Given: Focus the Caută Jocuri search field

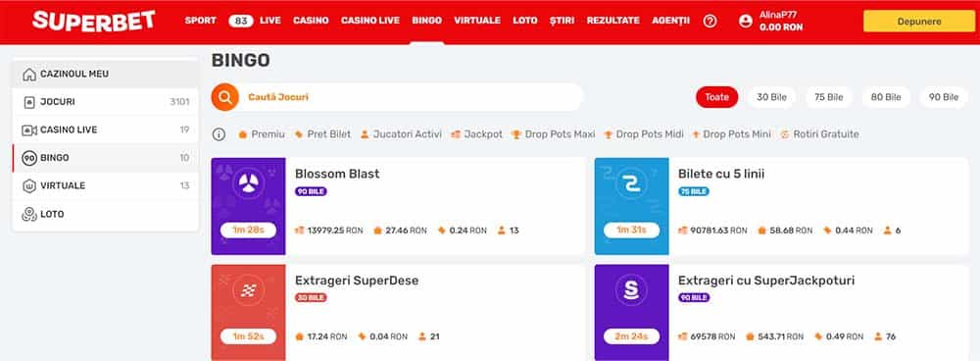Looking at the screenshot, I should tap(413, 97).
